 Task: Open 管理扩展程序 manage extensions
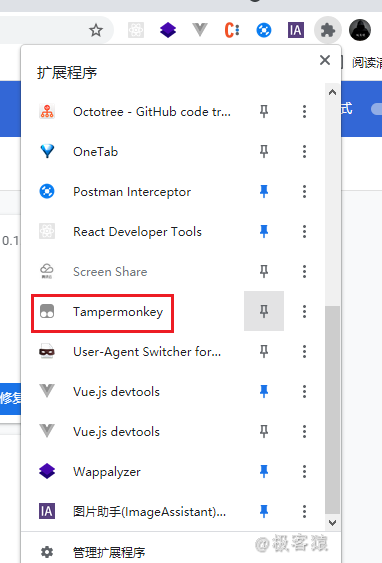click(x=109, y=552)
